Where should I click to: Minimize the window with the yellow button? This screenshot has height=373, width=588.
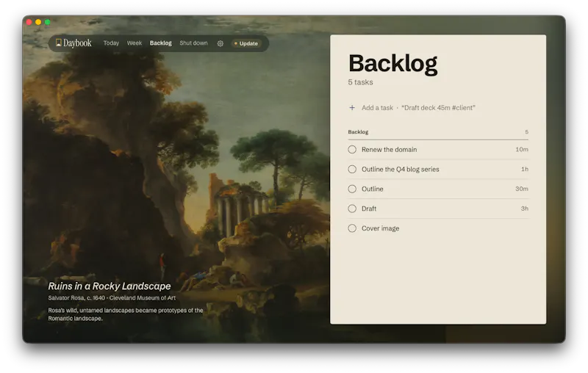(38, 22)
